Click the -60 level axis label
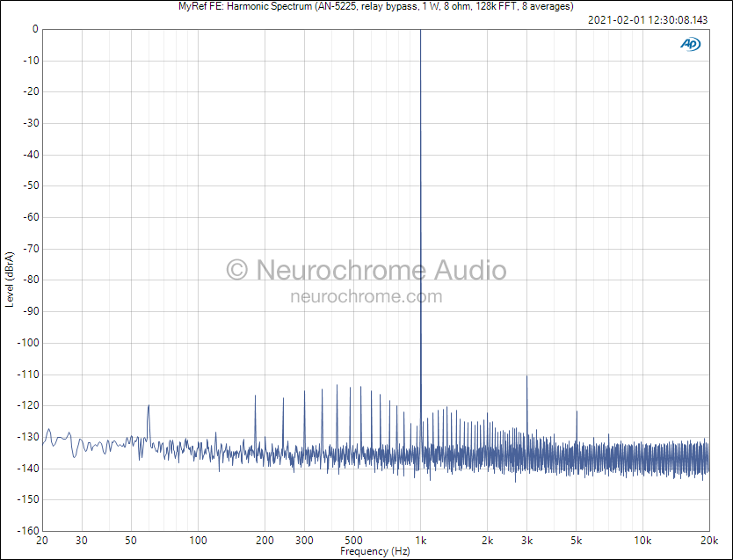733x560 pixels. 31,217
